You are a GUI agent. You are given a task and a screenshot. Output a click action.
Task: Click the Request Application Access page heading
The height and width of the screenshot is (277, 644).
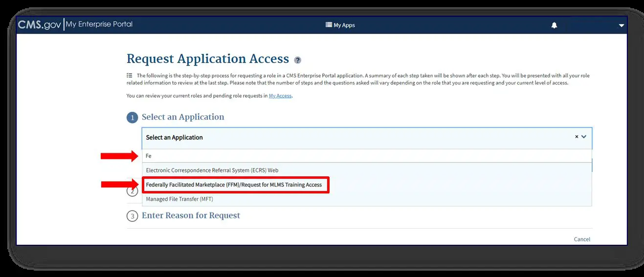tap(208, 59)
